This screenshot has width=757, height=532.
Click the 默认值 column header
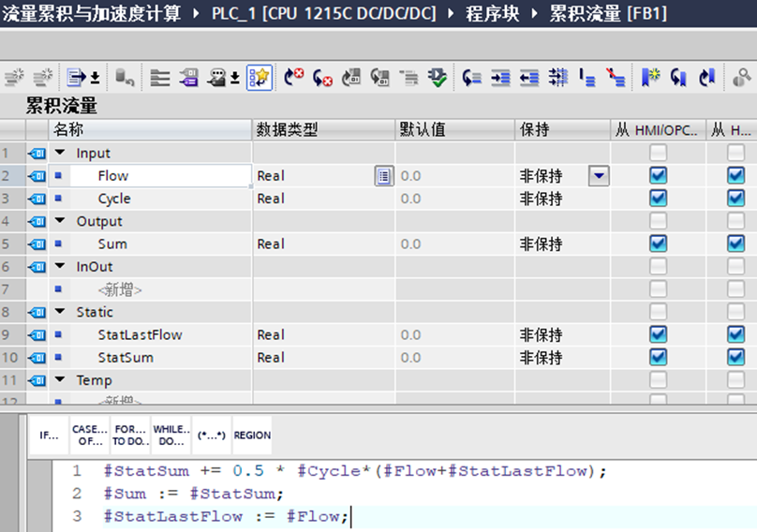pos(454,129)
